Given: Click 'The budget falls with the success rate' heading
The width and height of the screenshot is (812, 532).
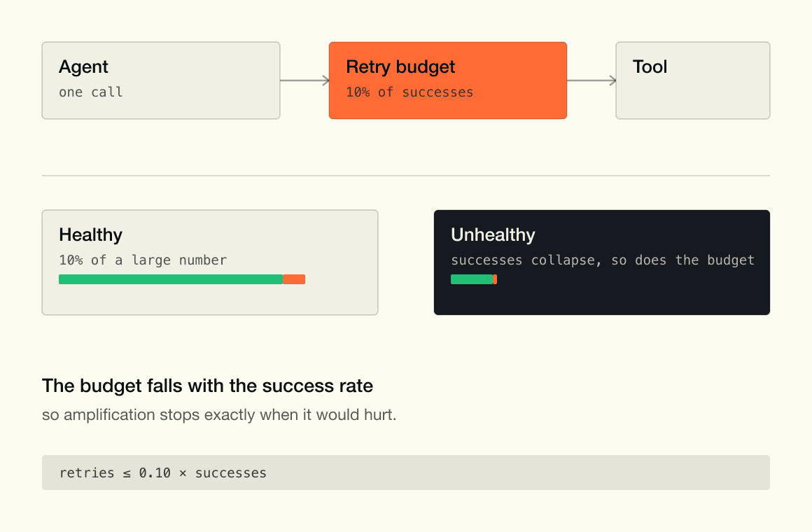Looking at the screenshot, I should 207,386.
